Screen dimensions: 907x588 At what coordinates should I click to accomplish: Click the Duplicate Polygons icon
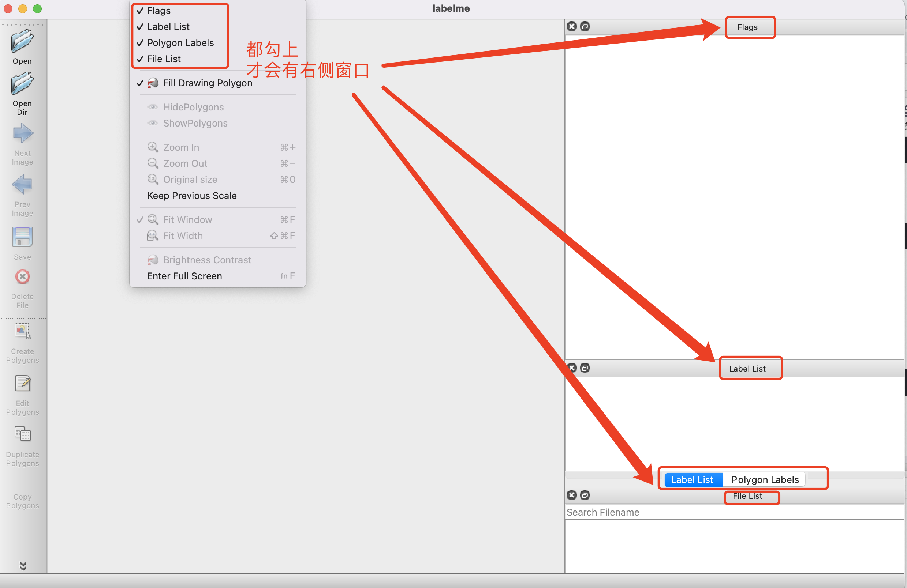[22, 434]
